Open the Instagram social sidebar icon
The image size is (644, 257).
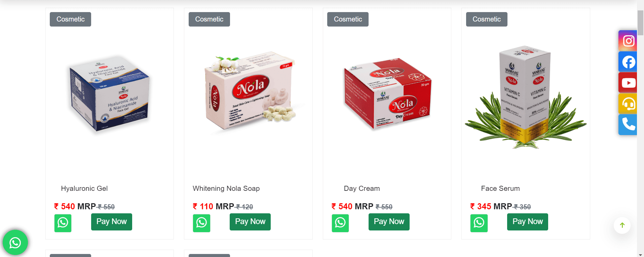[x=628, y=41]
